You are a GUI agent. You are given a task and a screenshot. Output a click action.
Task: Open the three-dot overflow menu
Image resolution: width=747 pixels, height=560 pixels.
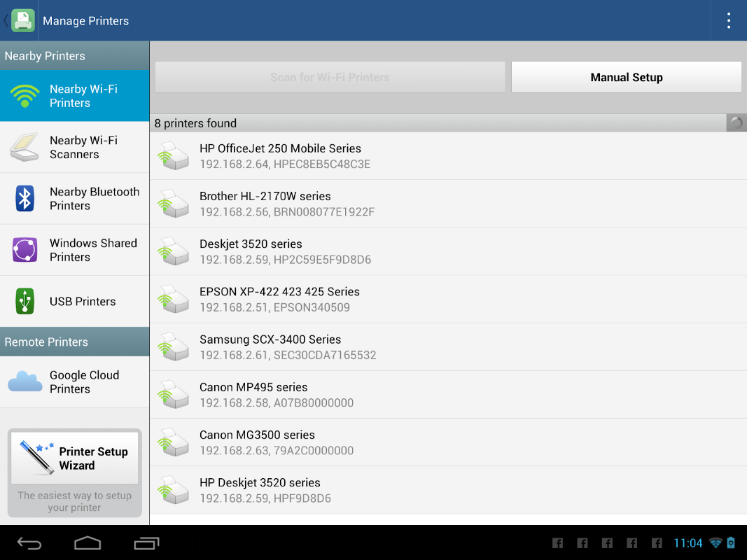click(x=728, y=20)
